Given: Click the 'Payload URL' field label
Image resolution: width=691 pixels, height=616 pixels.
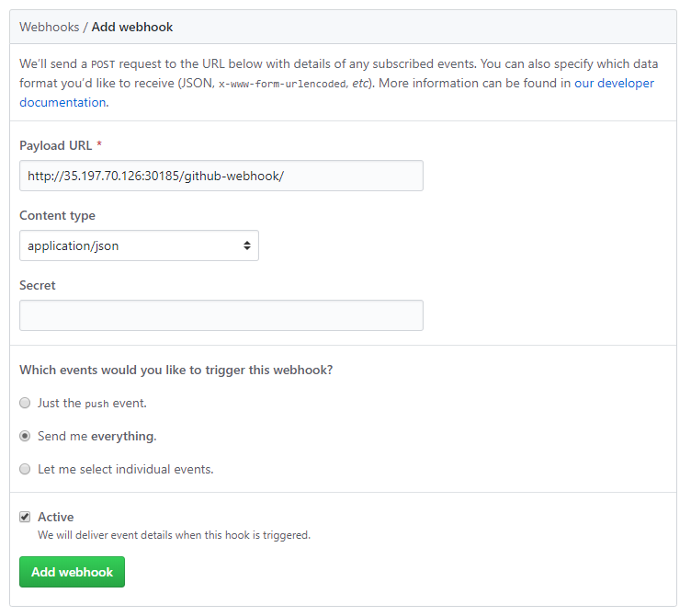Looking at the screenshot, I should coord(56,145).
